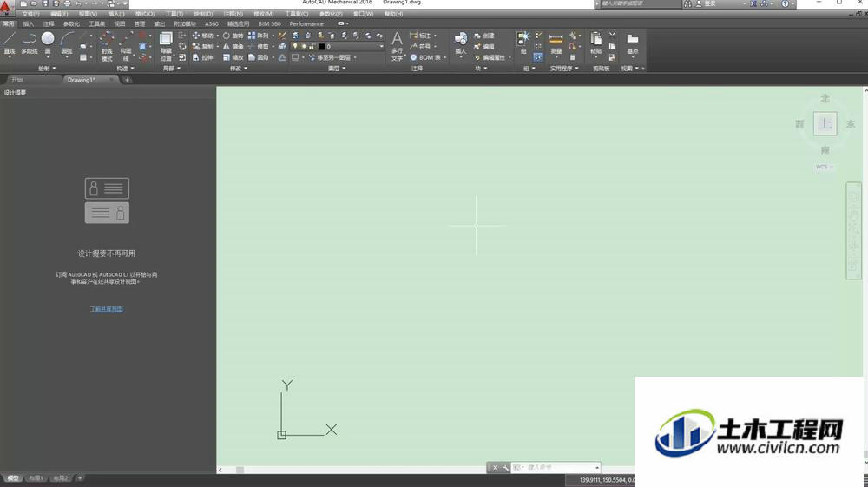Open the Help (帮助) menu

pos(393,14)
